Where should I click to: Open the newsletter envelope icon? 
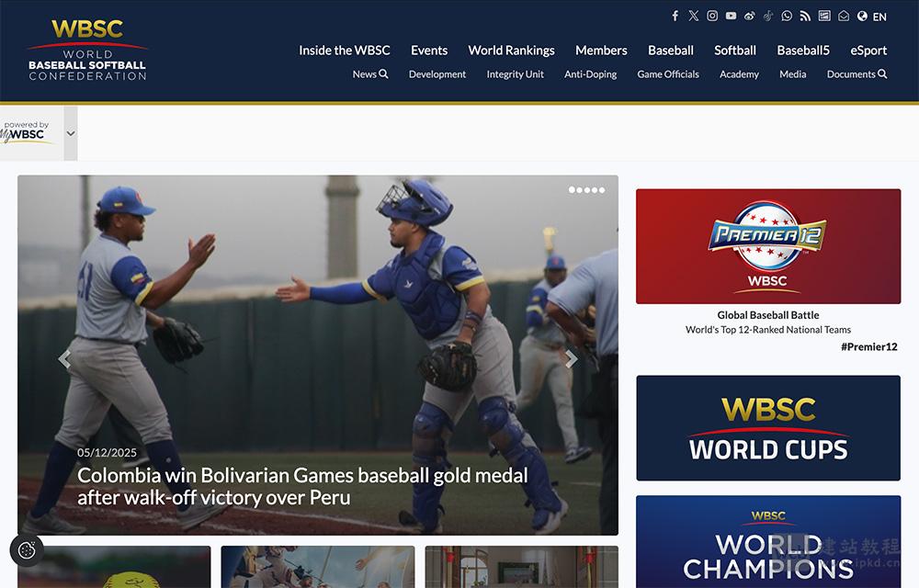tap(844, 16)
